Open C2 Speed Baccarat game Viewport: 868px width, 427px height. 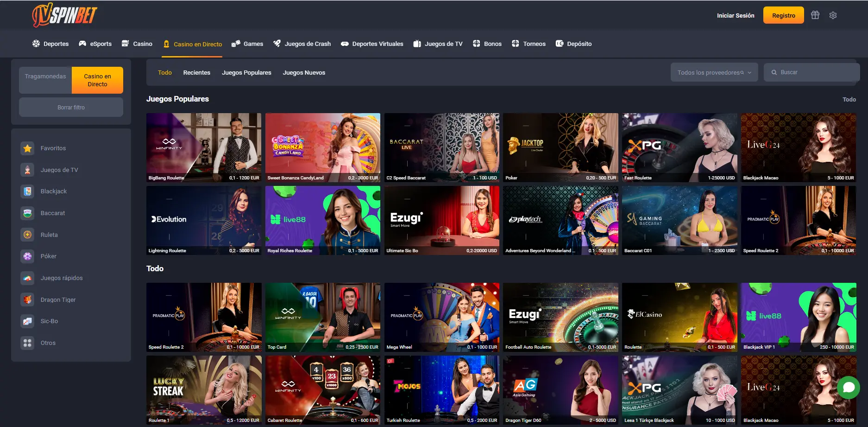click(442, 147)
